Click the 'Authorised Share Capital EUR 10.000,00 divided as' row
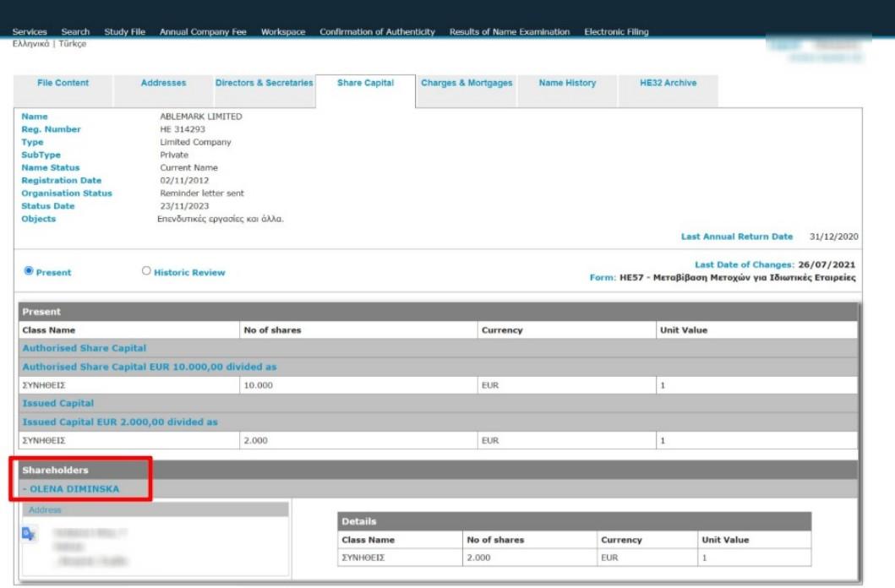 [438, 367]
